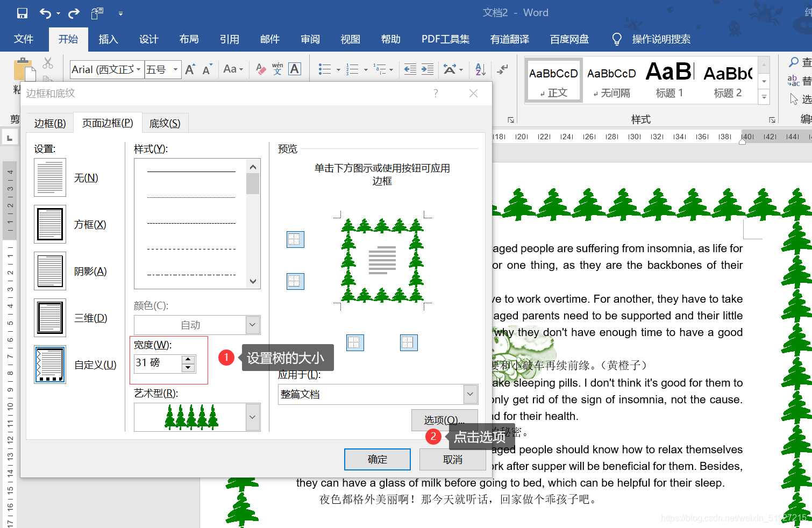Select the None border setting
Viewport: 812px width, 528px height.
click(50, 177)
